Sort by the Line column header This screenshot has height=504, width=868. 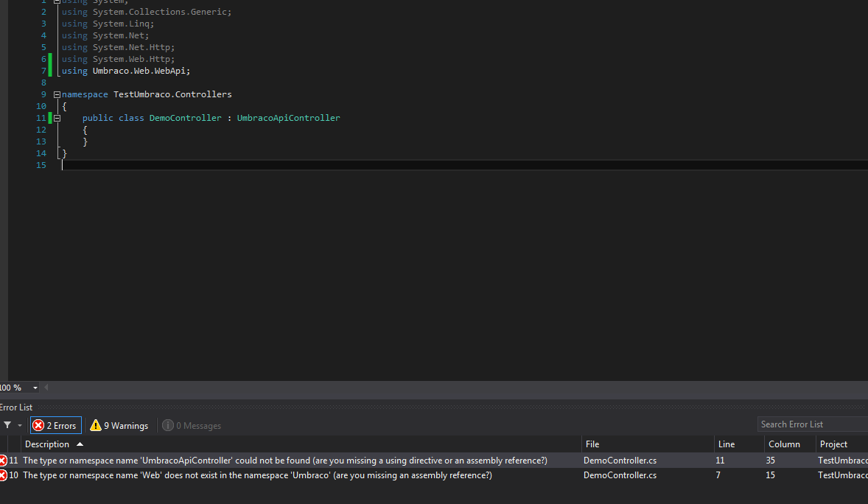(x=739, y=444)
